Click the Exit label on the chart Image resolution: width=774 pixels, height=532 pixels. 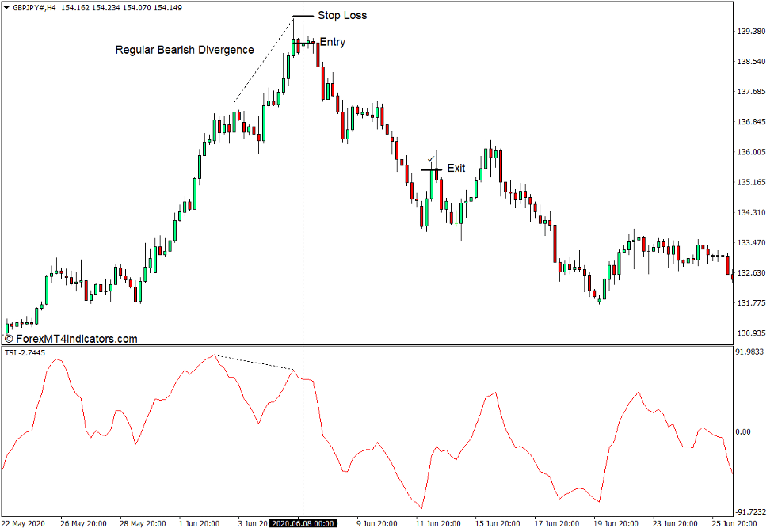point(456,168)
